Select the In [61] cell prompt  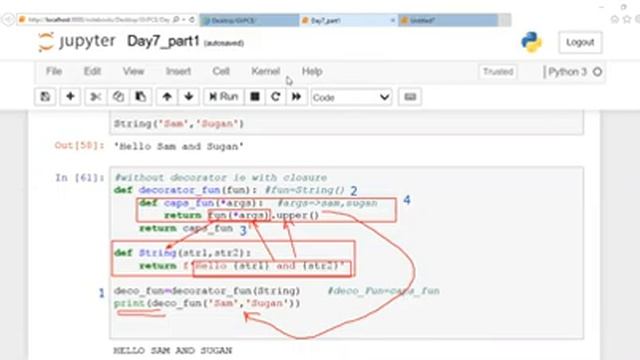[x=80, y=178]
